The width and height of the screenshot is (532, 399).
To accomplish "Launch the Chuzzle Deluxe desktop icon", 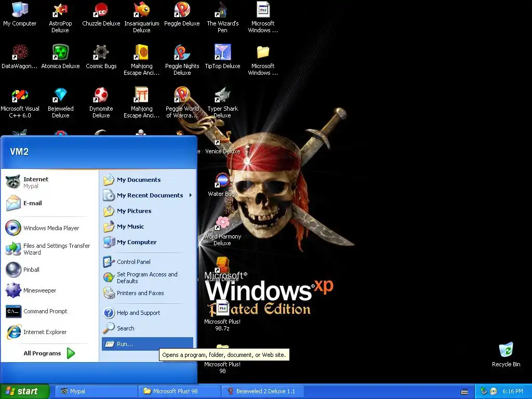I will 101,14.
